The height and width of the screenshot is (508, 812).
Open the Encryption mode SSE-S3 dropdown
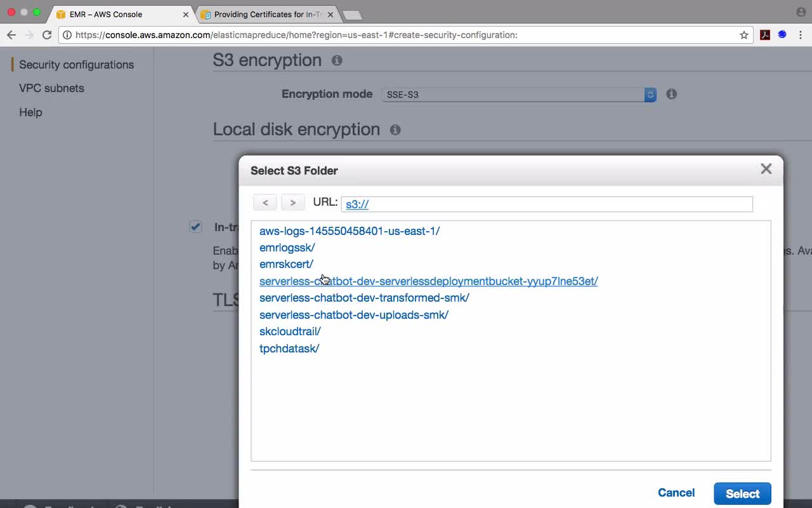[519, 95]
